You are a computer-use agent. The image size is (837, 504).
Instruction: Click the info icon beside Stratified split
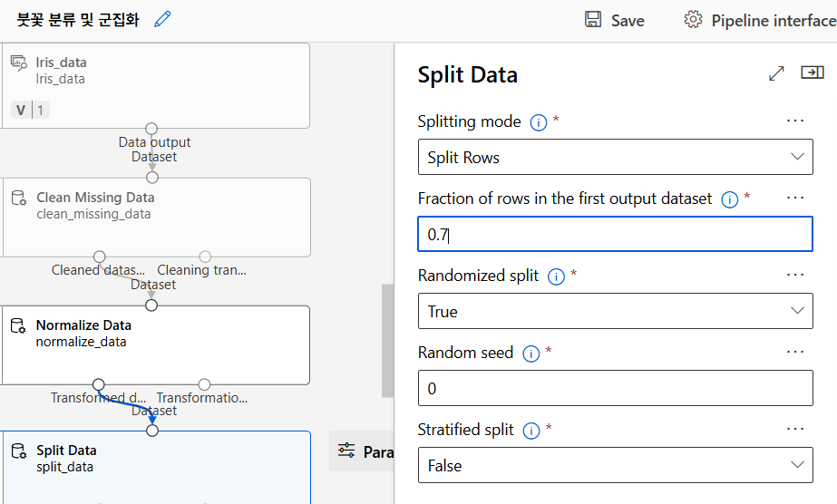531,431
